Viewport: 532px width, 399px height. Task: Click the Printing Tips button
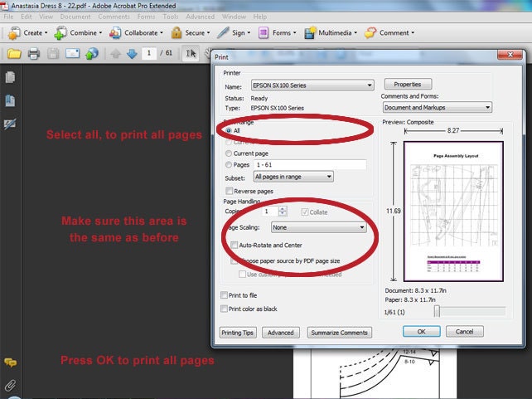(238, 333)
